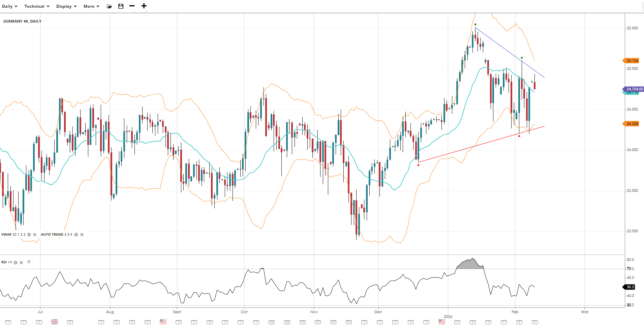Click the save chart floppy icon
The image size is (644, 327).
click(121, 6)
